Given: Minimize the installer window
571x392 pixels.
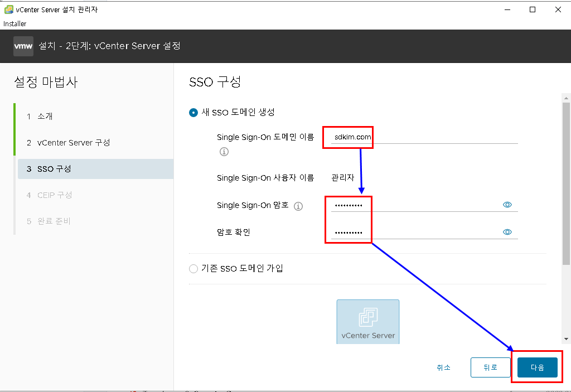Looking at the screenshot, I should [507, 9].
